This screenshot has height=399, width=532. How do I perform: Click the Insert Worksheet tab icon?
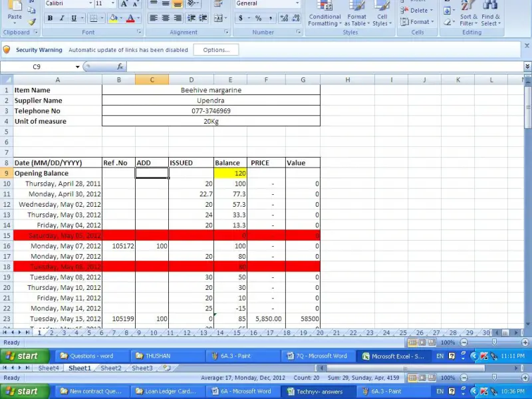click(167, 368)
